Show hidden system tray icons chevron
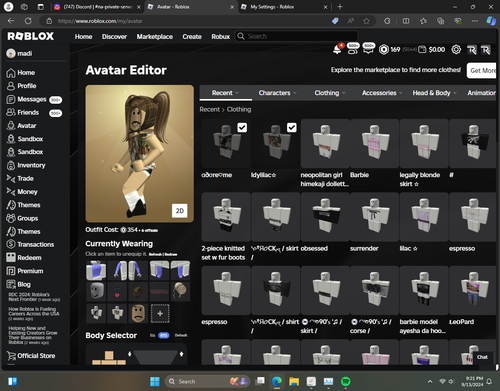Image resolution: width=500 pixels, height=391 pixels. [430, 381]
